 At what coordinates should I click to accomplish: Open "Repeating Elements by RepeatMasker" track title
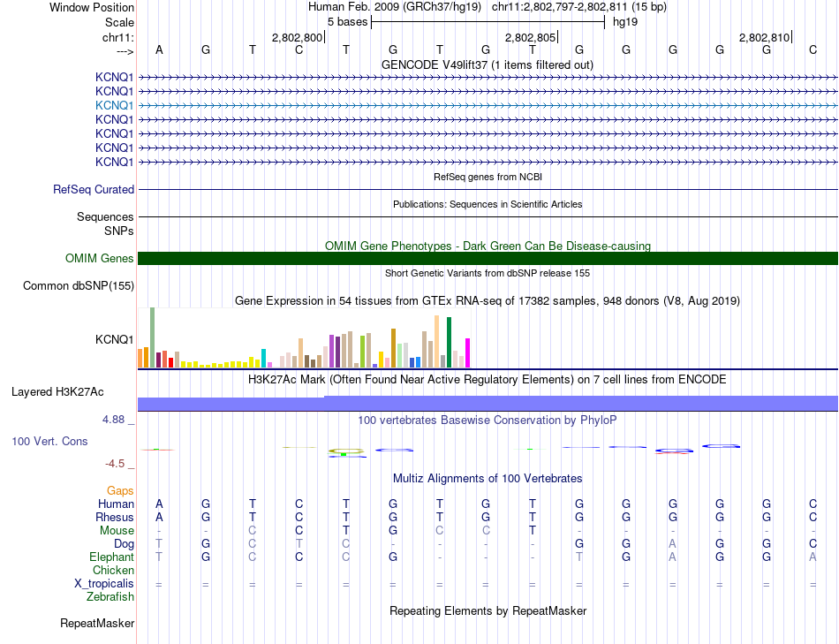click(488, 610)
